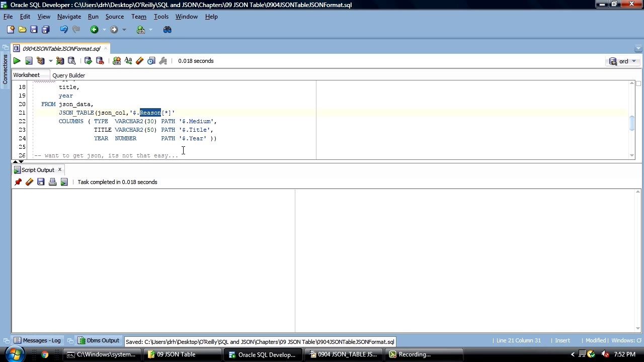Click the Autotrace icon

[x=60, y=61]
